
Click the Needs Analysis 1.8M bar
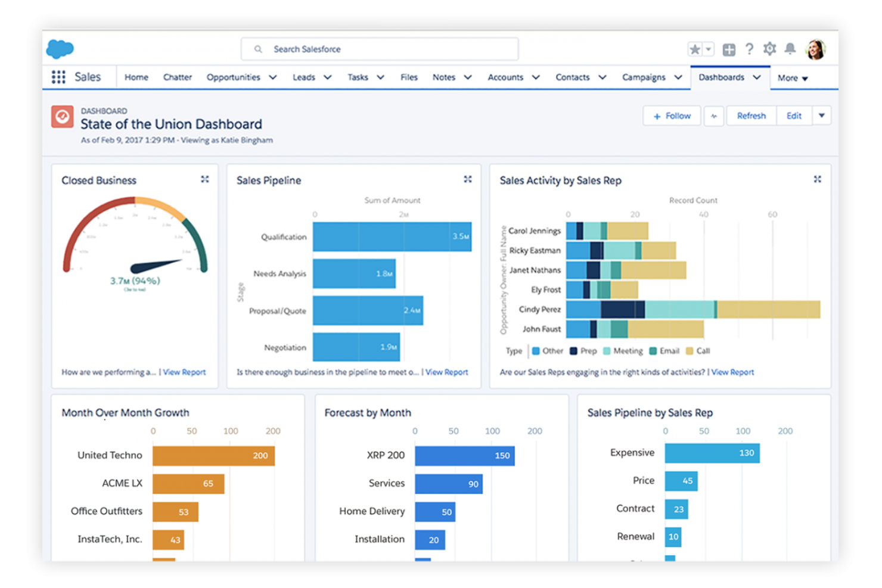(x=354, y=273)
